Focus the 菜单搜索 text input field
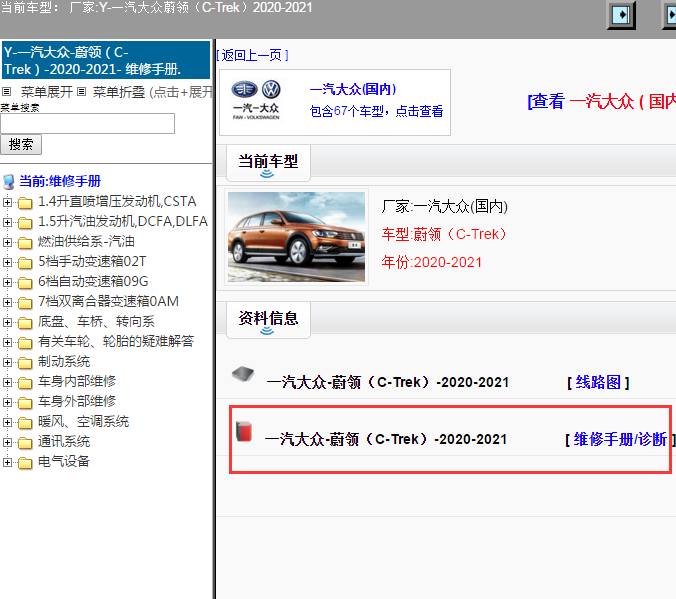Image resolution: width=676 pixels, height=599 pixels. 88,123
